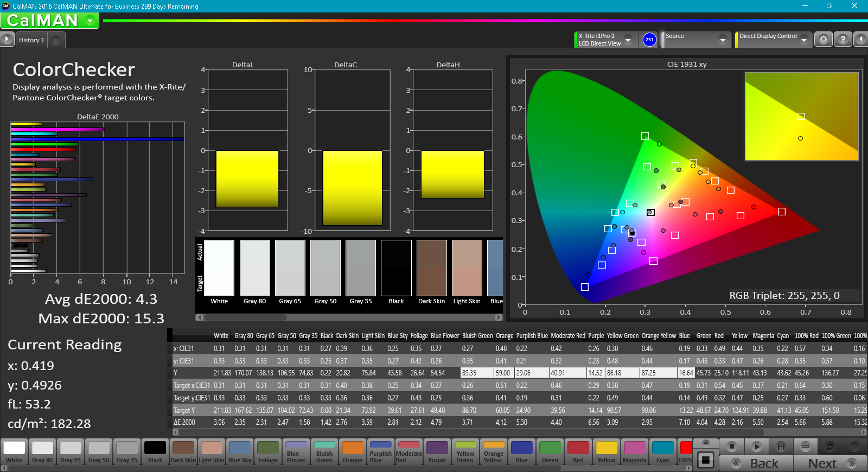The width and height of the screenshot is (868, 472).
Task: Collapse right panel with the left arrow
Action: [860, 40]
